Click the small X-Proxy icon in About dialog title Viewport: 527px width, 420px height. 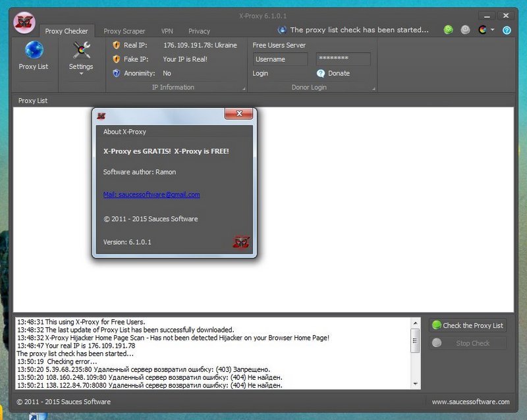pos(101,116)
